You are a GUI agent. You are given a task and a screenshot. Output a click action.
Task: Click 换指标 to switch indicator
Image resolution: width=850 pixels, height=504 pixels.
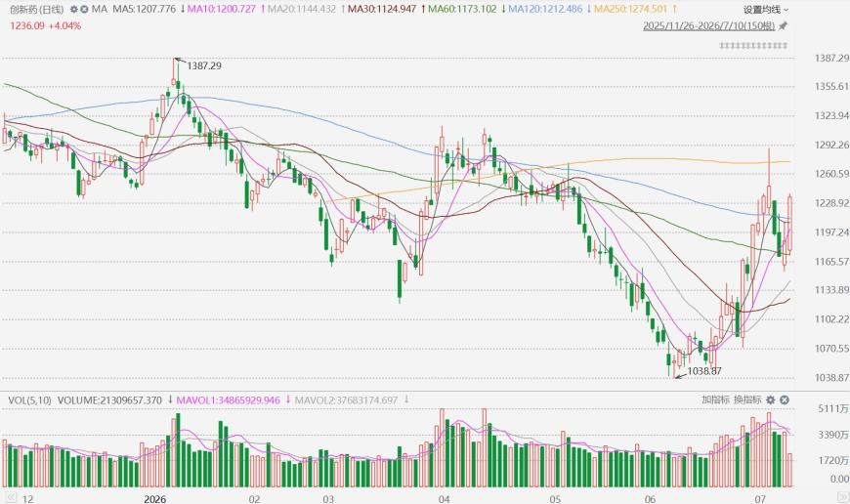(x=747, y=399)
